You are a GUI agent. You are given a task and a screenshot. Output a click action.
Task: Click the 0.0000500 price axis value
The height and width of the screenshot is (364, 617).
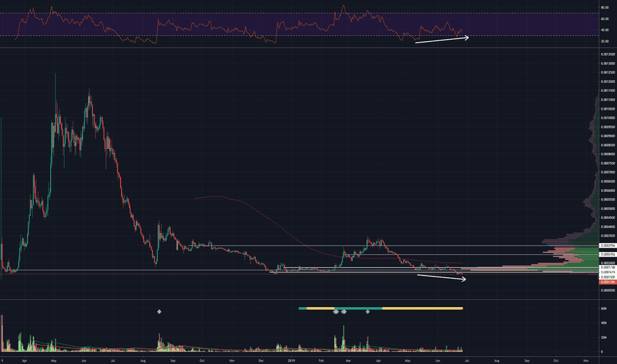(608, 291)
